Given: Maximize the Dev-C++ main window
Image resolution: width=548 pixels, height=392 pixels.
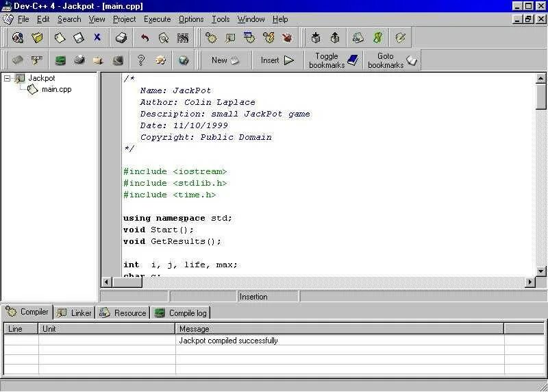Looking at the screenshot, I should point(529,6).
